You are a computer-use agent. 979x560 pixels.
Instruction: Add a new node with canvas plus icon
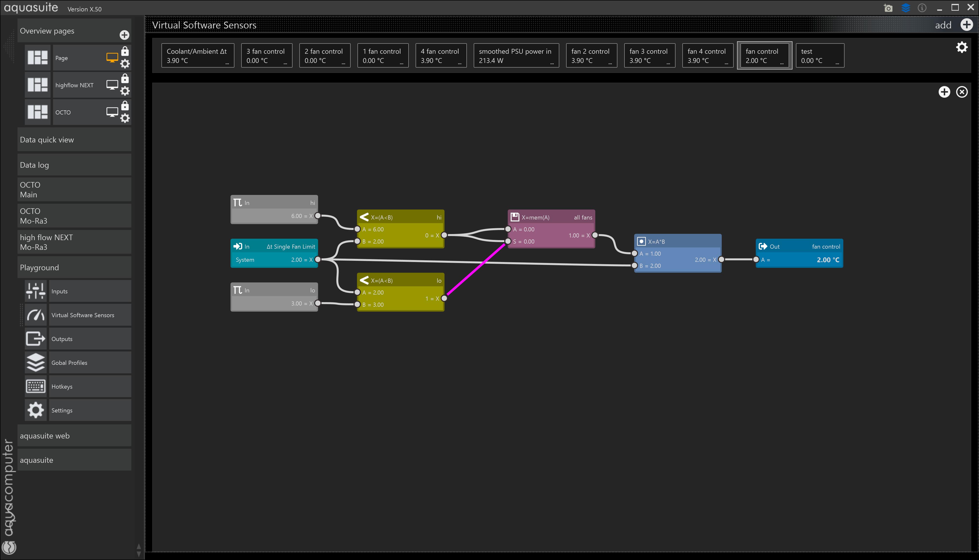[x=944, y=92]
